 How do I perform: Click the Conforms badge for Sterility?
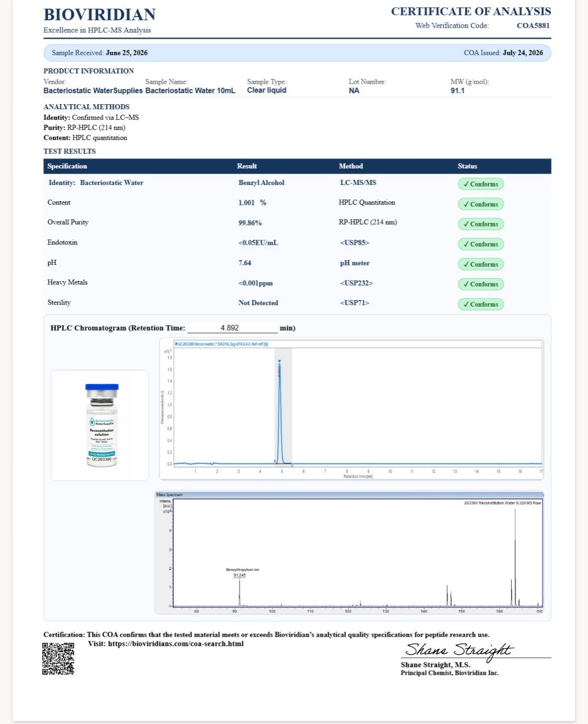coord(481,304)
